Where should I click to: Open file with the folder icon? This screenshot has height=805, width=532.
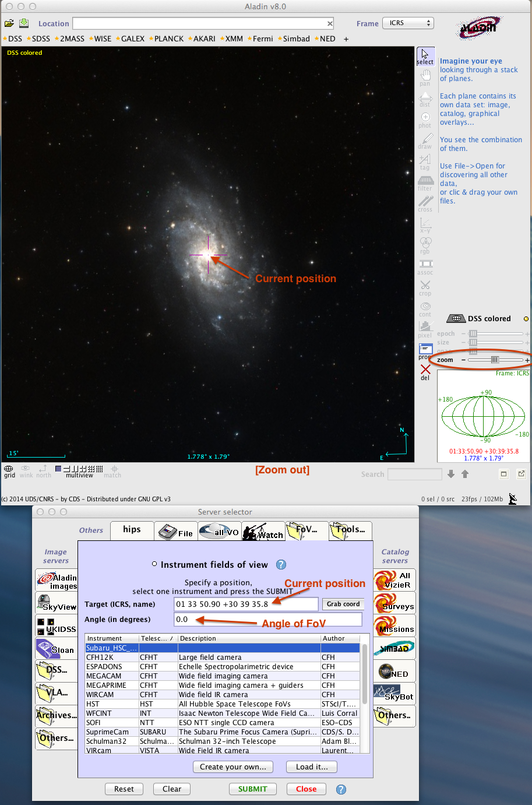tap(9, 23)
